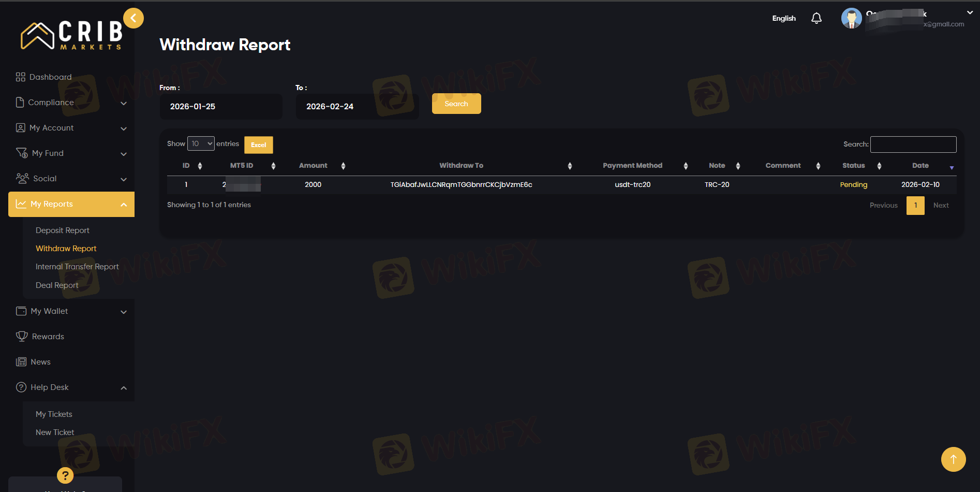Expand the Social menu chevron
980x492 pixels.
(x=124, y=179)
